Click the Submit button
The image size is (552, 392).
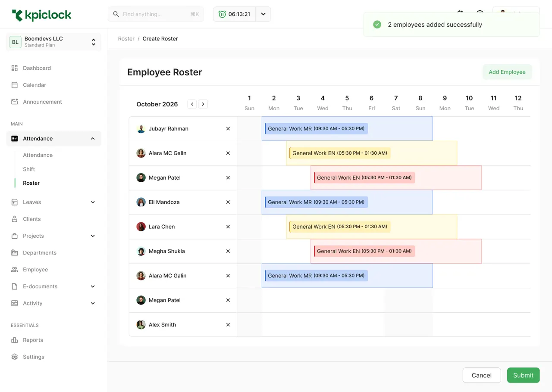(523, 375)
